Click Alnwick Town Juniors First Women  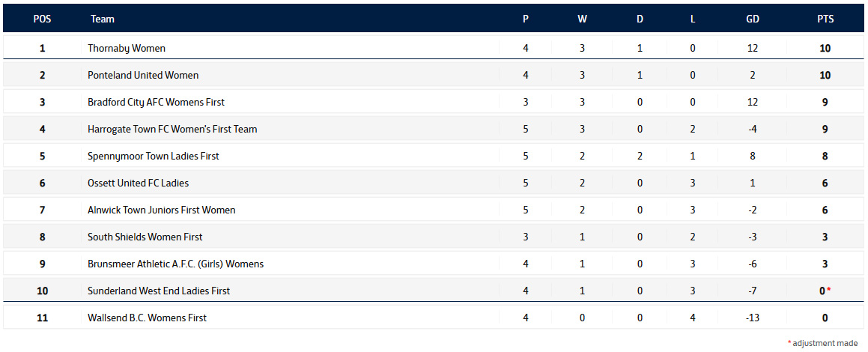tap(161, 210)
